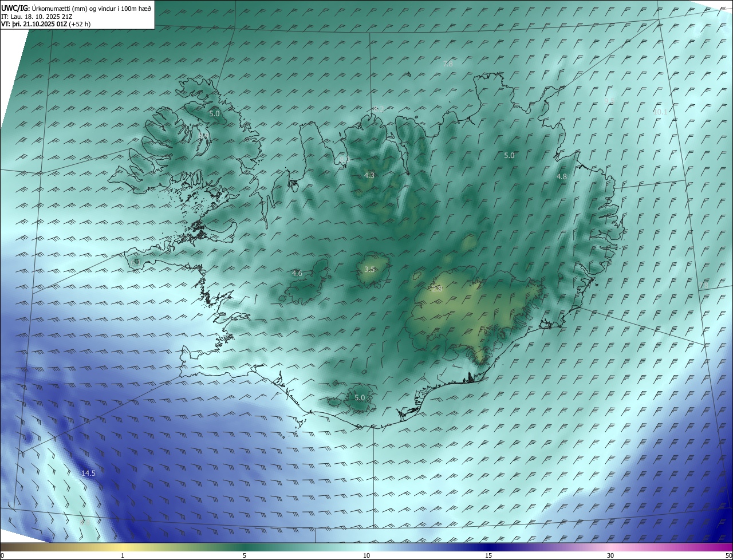
Task: Click the 14.5 value over the ocean
Action: click(x=88, y=473)
